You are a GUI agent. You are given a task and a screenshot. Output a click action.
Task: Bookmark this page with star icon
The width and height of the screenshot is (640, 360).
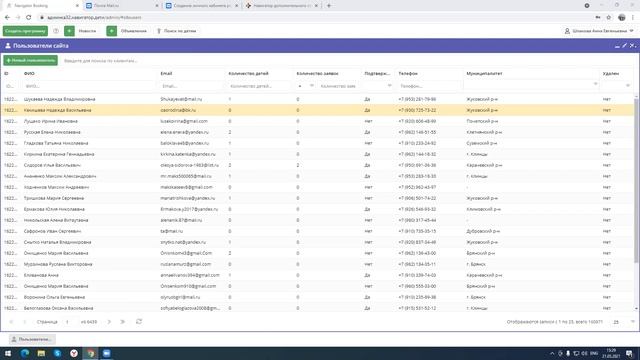coord(609,18)
